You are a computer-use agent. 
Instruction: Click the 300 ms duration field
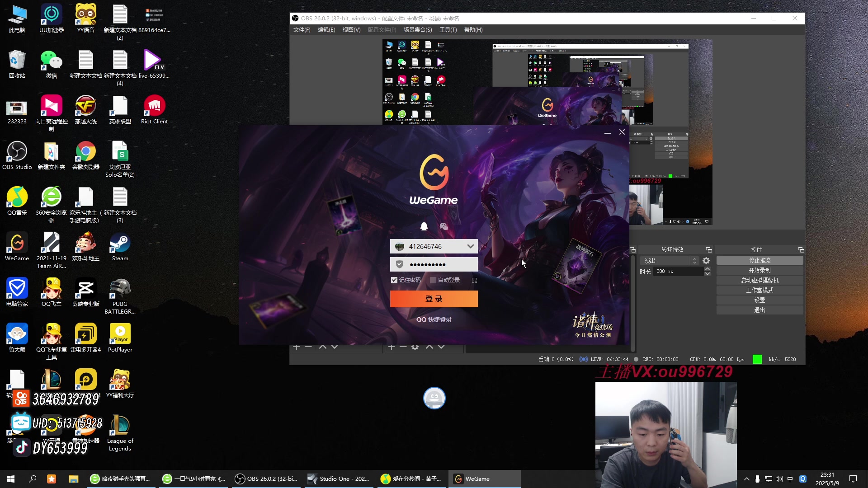pos(678,272)
